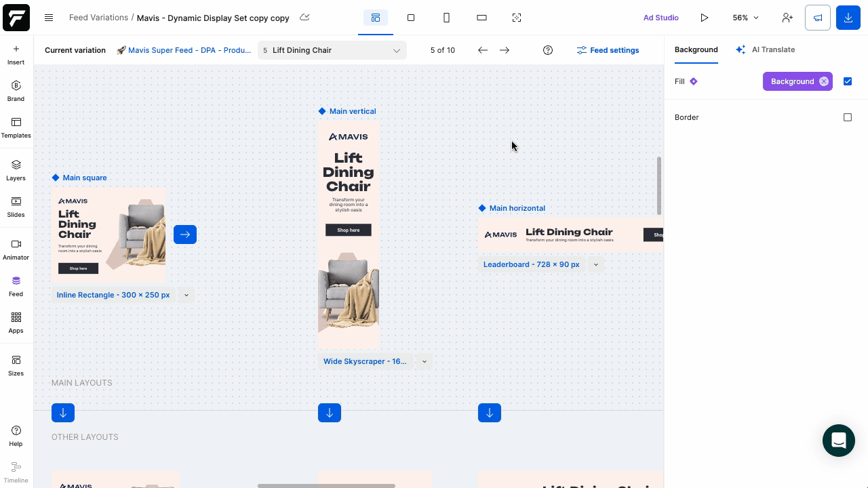Open the Apps panel
Screen dimensions: 868x488
click(16, 323)
